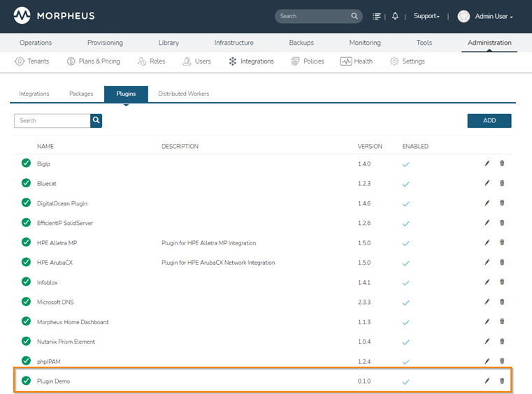The width and height of the screenshot is (532, 394).
Task: Open the Operations menu
Action: click(x=36, y=43)
